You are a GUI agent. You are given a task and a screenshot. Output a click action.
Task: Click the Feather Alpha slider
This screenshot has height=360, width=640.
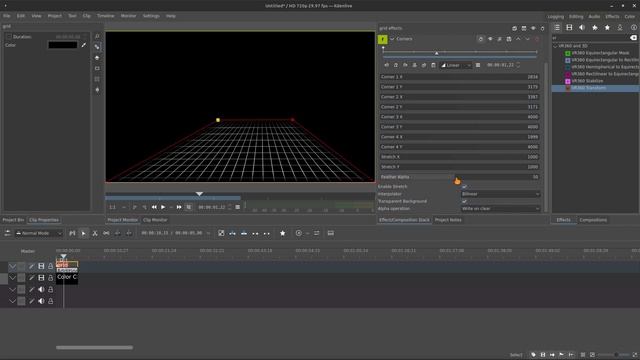pyautogui.click(x=460, y=177)
